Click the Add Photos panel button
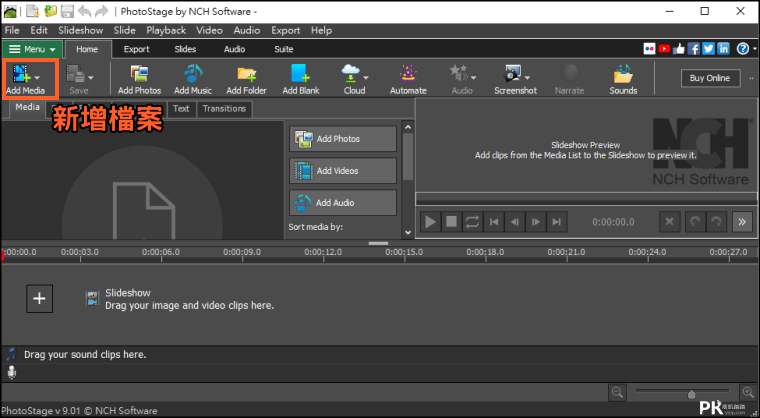This screenshot has width=760, height=418. click(x=343, y=139)
